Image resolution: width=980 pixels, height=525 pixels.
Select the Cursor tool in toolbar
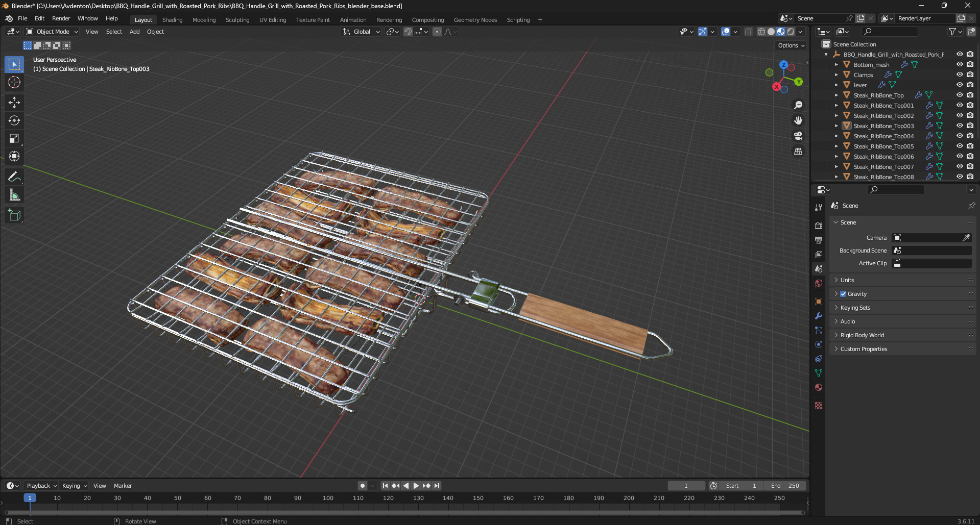point(14,82)
